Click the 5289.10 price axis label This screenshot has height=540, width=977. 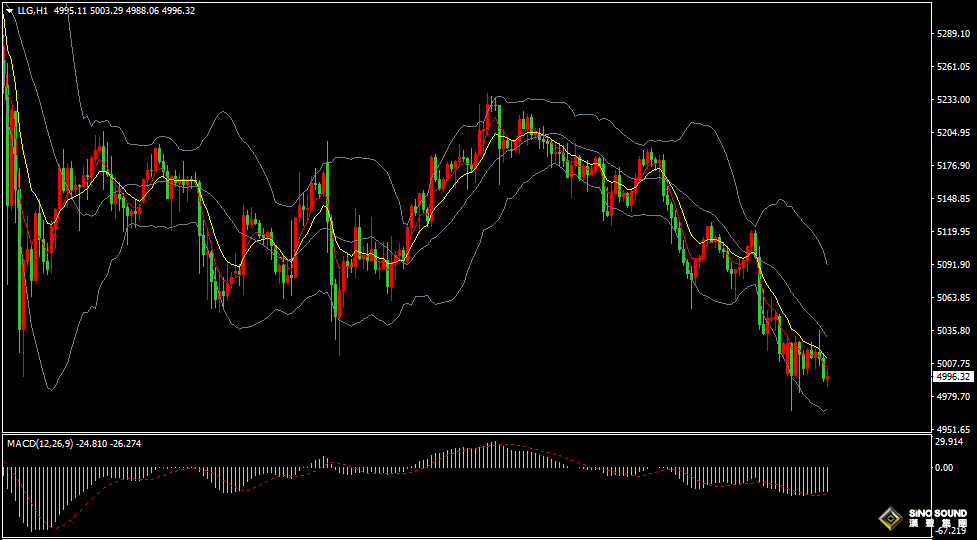tap(953, 34)
